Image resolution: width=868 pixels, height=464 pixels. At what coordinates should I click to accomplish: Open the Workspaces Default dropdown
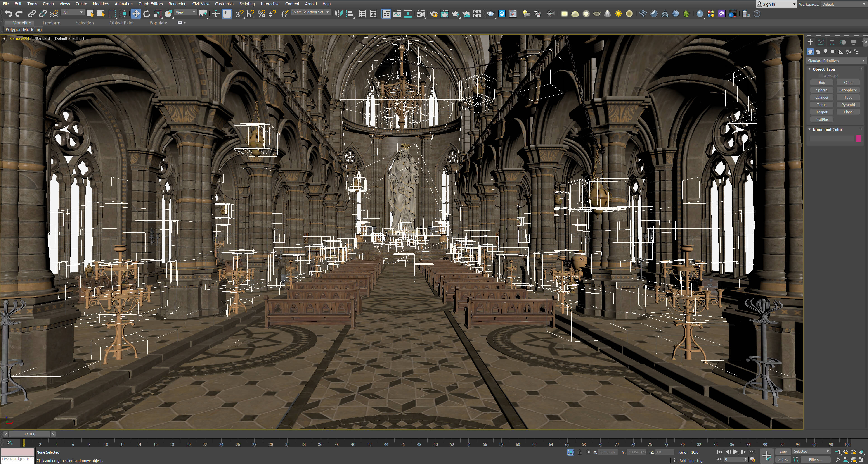click(x=844, y=4)
